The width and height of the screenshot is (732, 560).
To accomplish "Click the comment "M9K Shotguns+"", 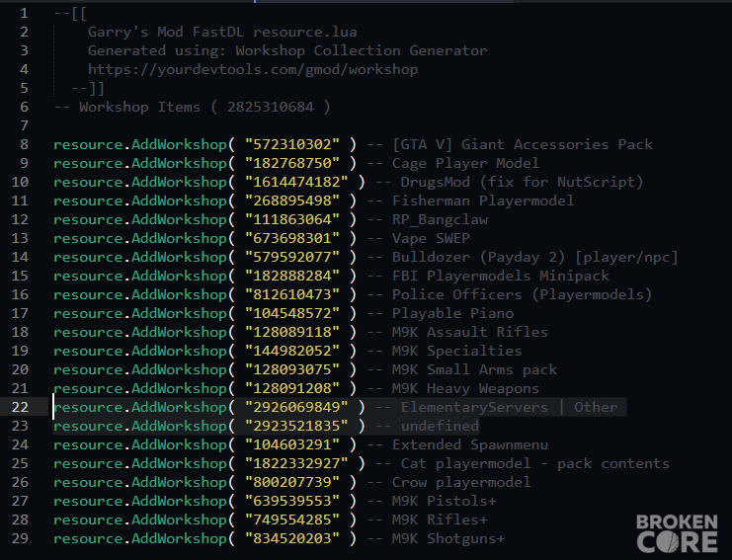I will (x=448, y=538).
